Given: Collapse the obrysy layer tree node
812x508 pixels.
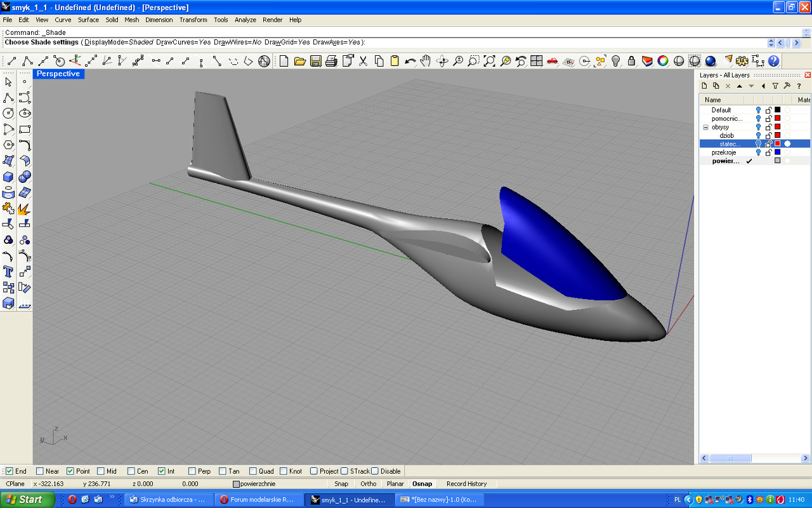Looking at the screenshot, I should (705, 127).
